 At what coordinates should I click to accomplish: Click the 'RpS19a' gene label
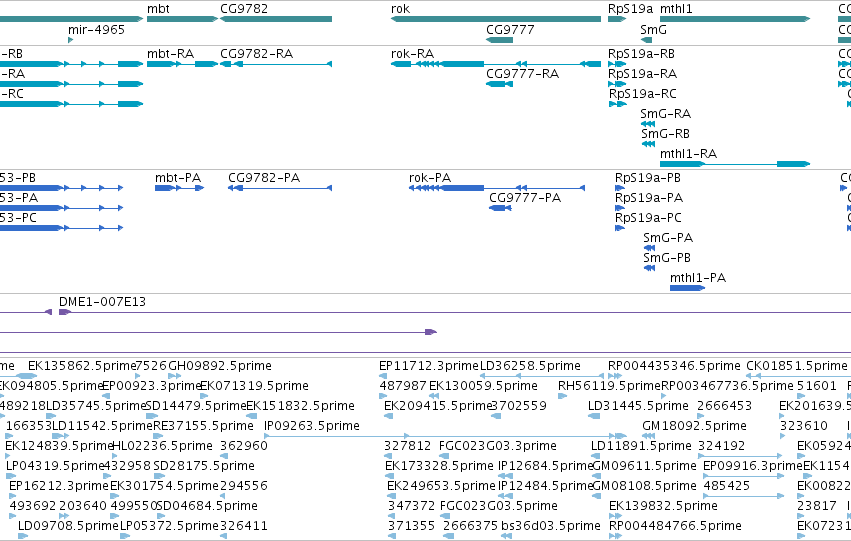coord(630,9)
